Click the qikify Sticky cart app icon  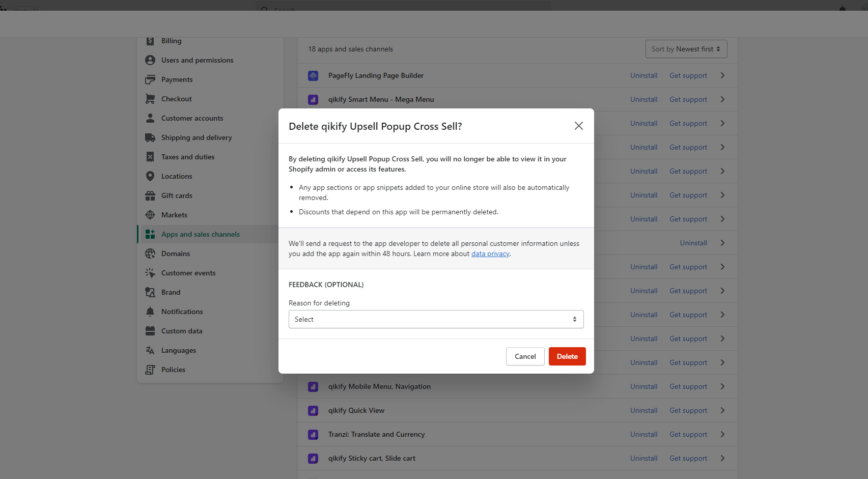[313, 459]
